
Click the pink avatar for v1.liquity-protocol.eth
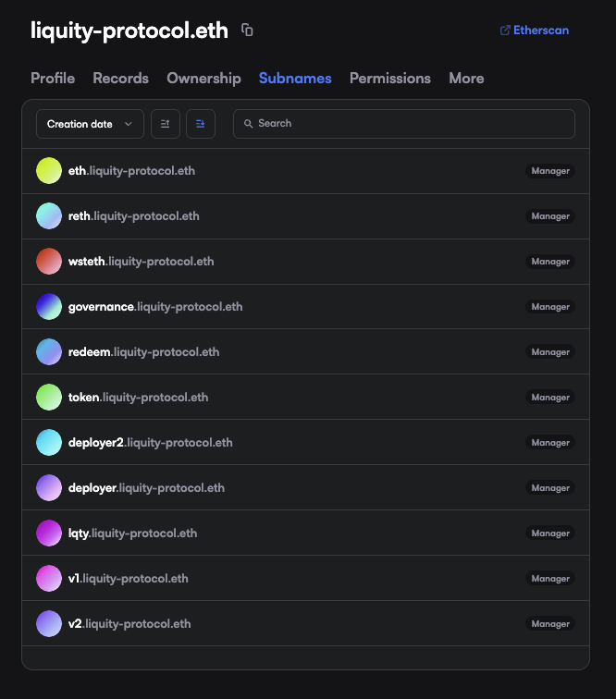(49, 578)
